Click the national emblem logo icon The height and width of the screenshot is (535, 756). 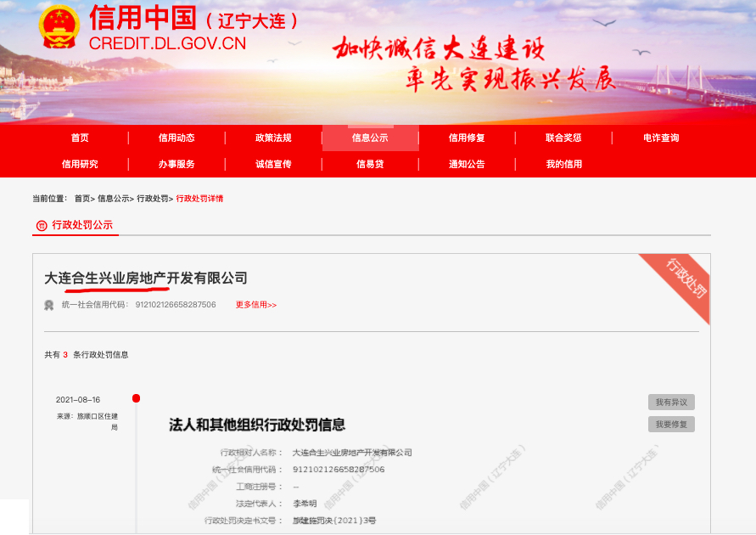[59, 27]
